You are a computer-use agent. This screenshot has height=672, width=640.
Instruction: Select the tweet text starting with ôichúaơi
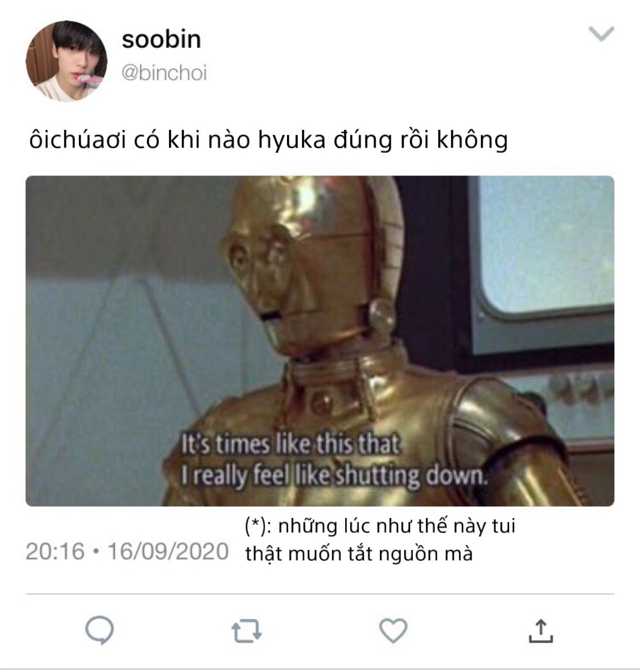tap(268, 140)
